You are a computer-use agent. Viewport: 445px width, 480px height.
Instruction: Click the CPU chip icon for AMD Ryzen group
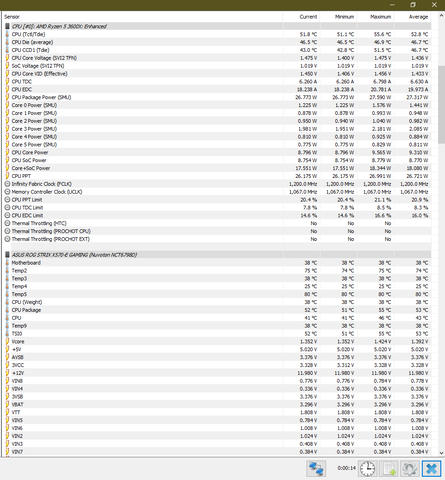click(7, 26)
